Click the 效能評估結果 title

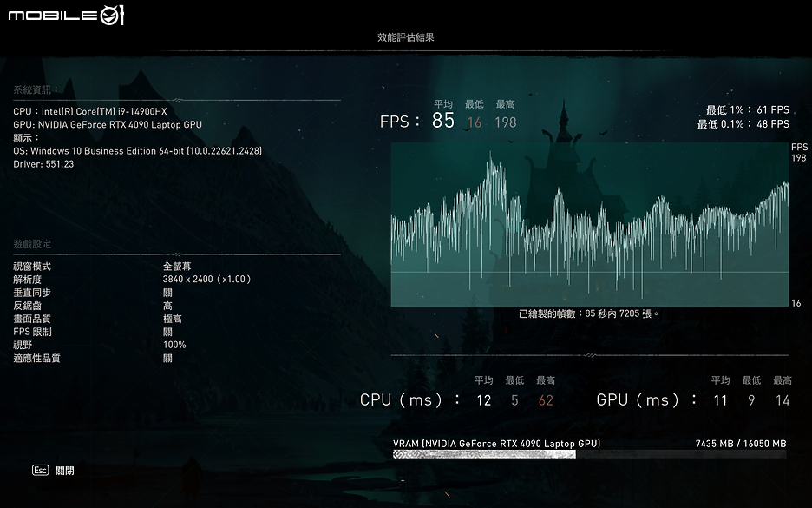click(x=405, y=37)
